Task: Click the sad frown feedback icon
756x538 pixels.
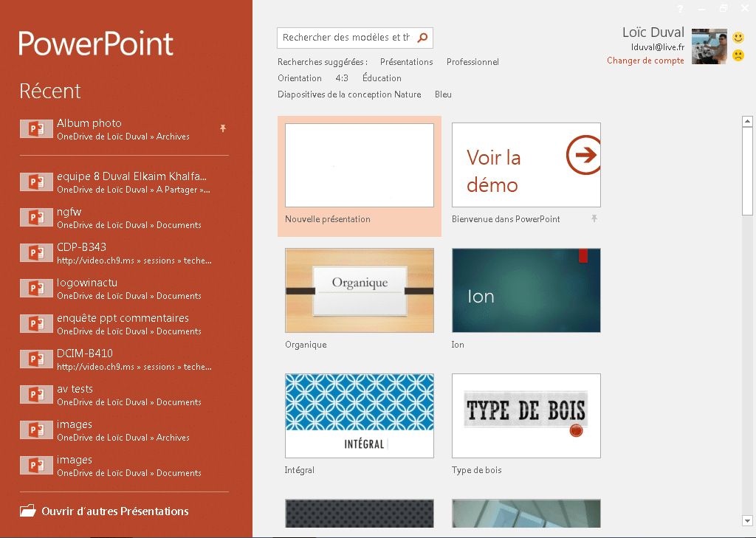Action: click(x=738, y=55)
